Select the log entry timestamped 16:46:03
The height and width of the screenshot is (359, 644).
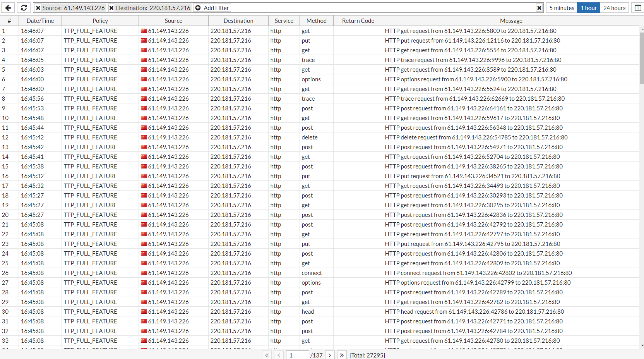(x=320, y=70)
